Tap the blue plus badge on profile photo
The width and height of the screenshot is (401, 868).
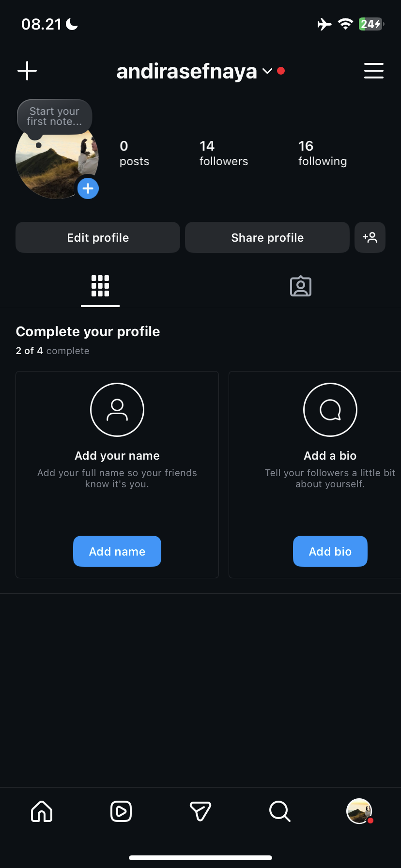[88, 188]
